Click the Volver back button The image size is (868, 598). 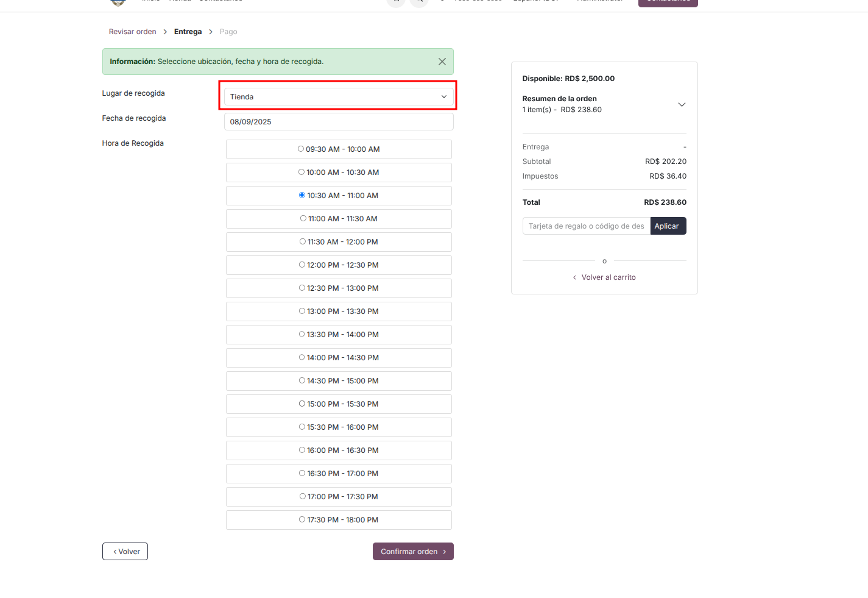pyautogui.click(x=125, y=552)
